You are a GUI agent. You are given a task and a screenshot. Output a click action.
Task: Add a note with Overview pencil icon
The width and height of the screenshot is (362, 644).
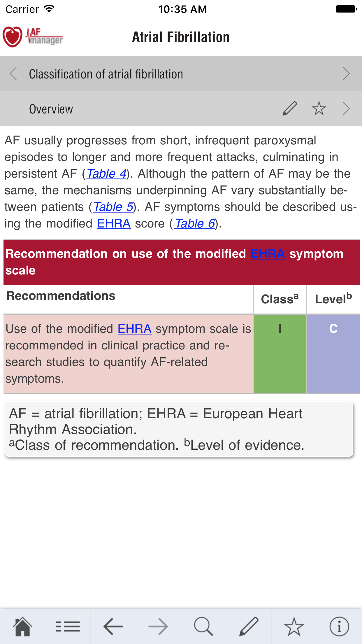290,108
